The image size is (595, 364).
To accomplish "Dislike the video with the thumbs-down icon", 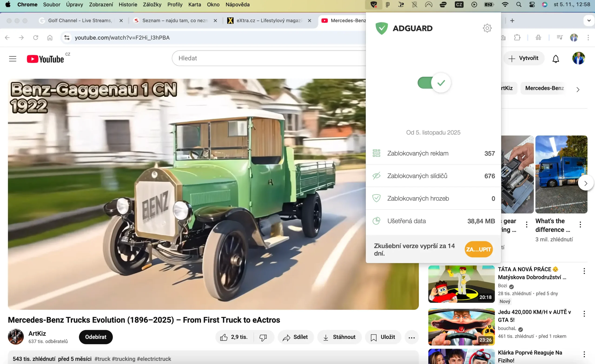I will point(263,337).
